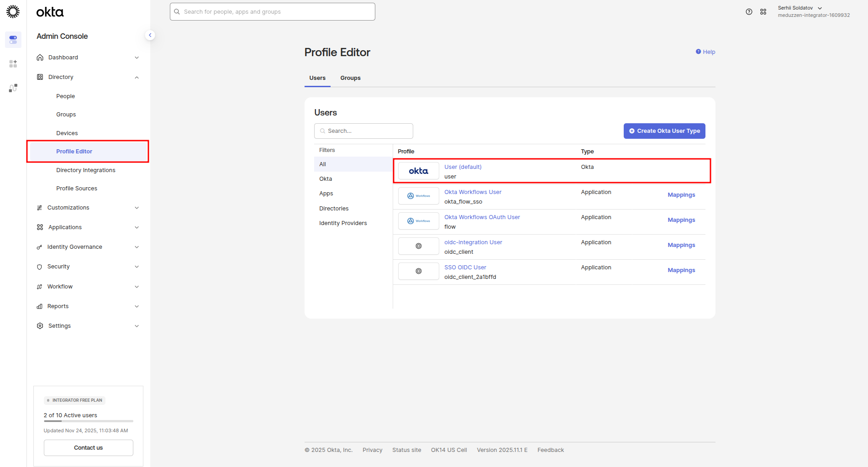The image size is (868, 467).
Task: Expand the Settings menu chevron
Action: (x=137, y=326)
